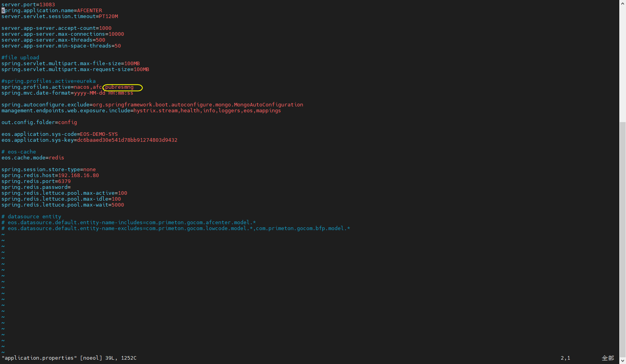
Task: Click the application.properties filename in status line
Action: pyautogui.click(x=39, y=358)
